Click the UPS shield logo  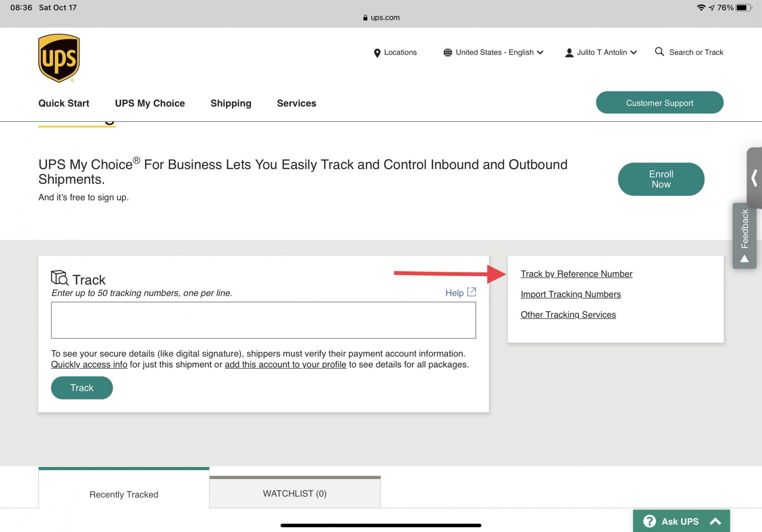pyautogui.click(x=59, y=58)
